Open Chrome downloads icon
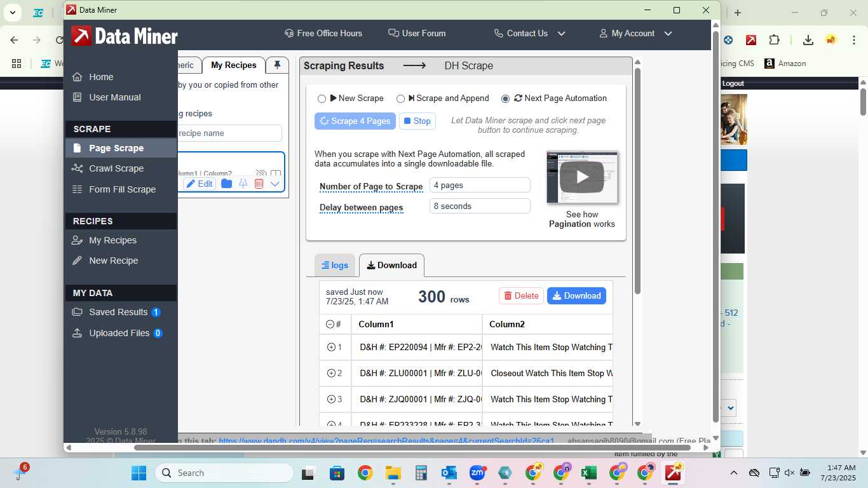 click(808, 40)
